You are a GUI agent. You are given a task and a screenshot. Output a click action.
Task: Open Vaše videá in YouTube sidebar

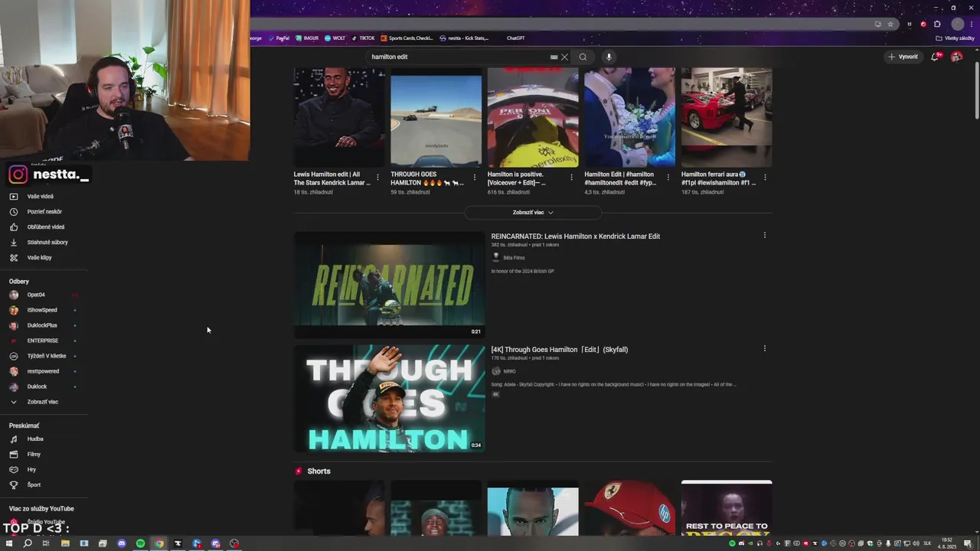[40, 197]
